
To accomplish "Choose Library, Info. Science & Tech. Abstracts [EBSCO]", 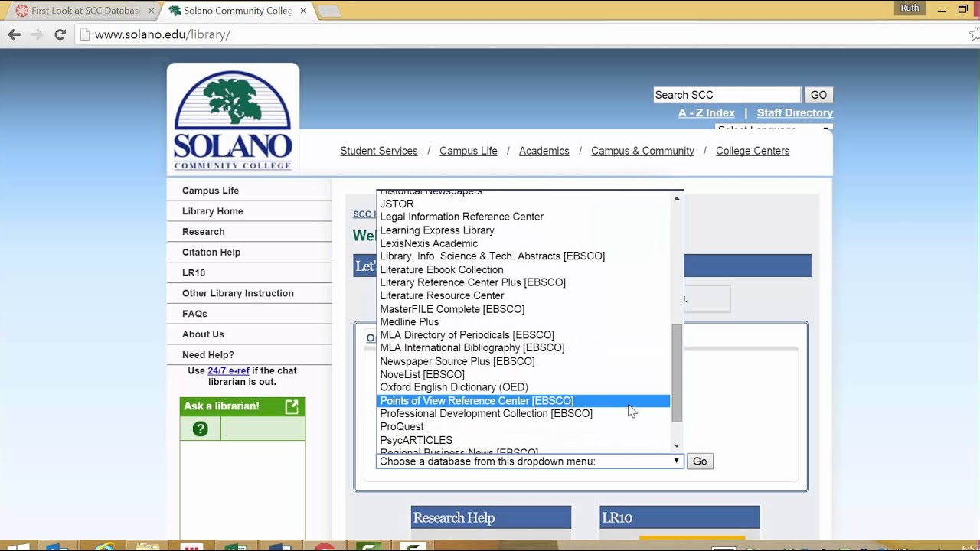I will click(524, 256).
